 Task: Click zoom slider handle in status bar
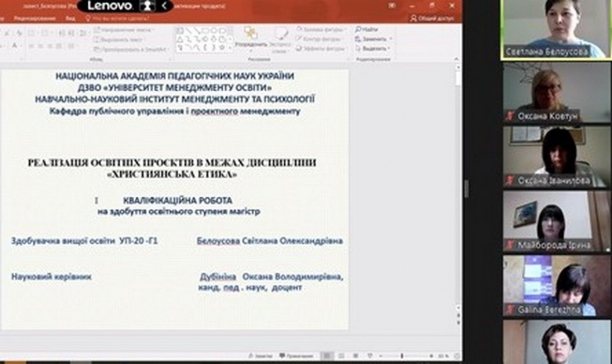point(402,356)
